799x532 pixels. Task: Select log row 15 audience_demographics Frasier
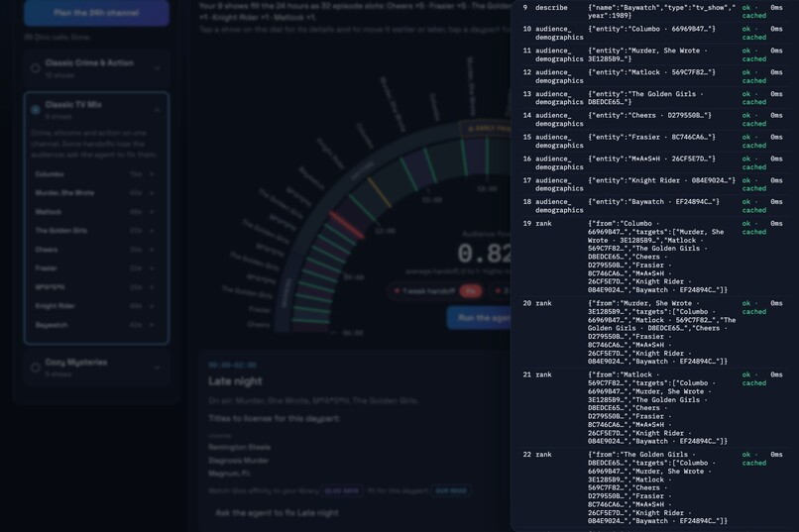(654, 141)
